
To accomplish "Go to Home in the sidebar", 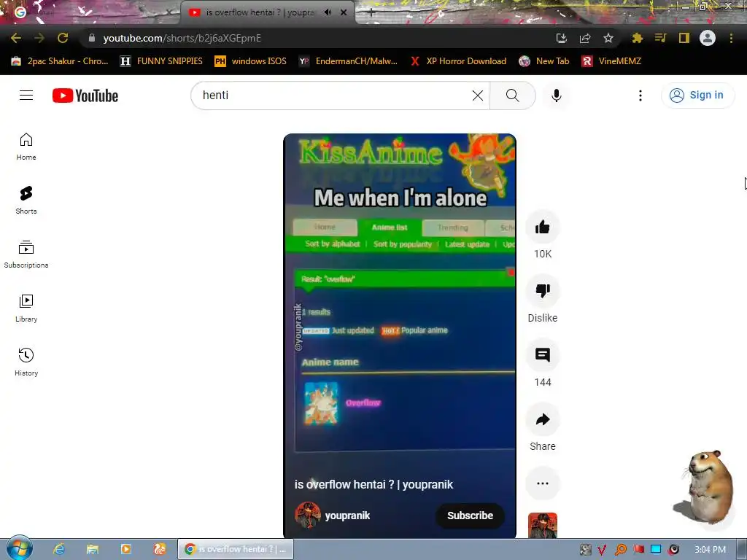I will click(26, 147).
